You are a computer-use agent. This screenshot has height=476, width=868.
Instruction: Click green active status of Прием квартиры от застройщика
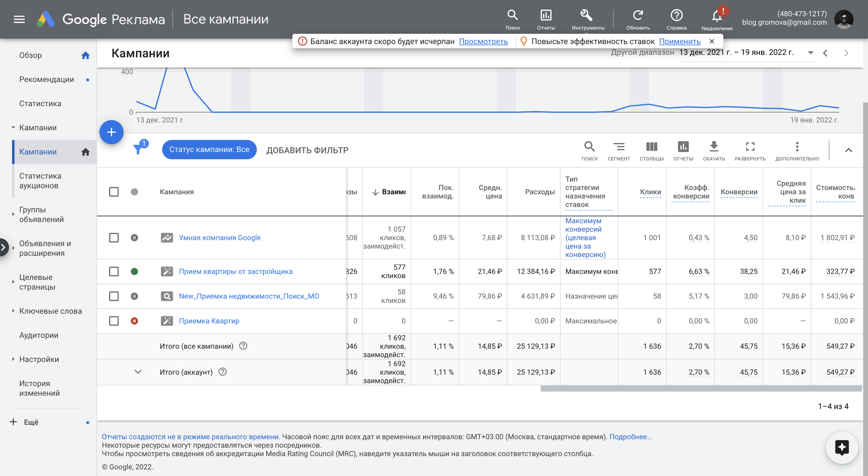click(134, 271)
